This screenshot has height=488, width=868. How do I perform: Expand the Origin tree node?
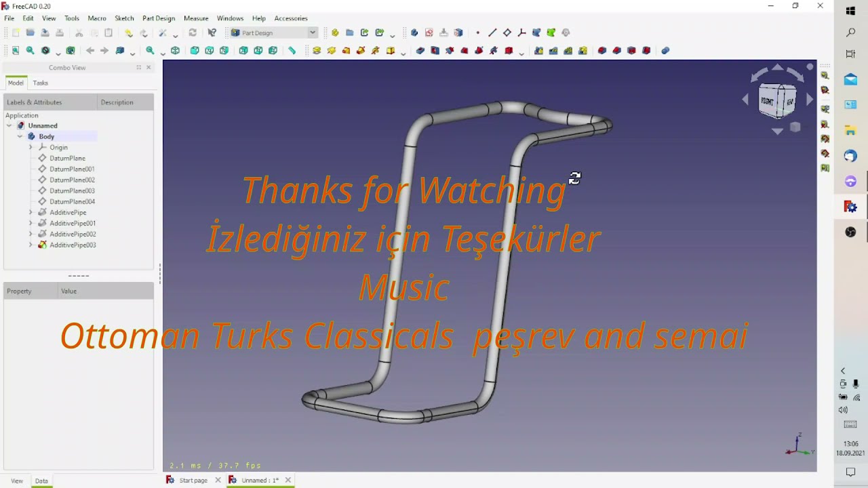(x=31, y=147)
